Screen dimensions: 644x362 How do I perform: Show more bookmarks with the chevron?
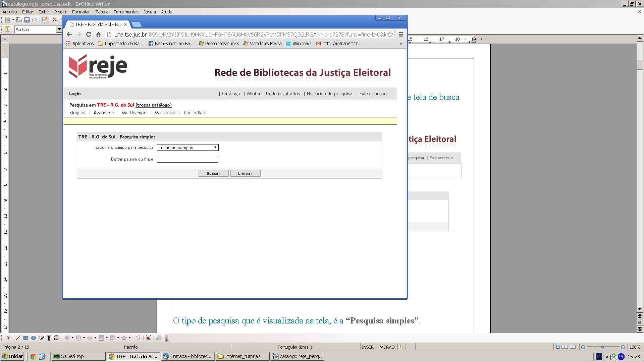point(401,44)
